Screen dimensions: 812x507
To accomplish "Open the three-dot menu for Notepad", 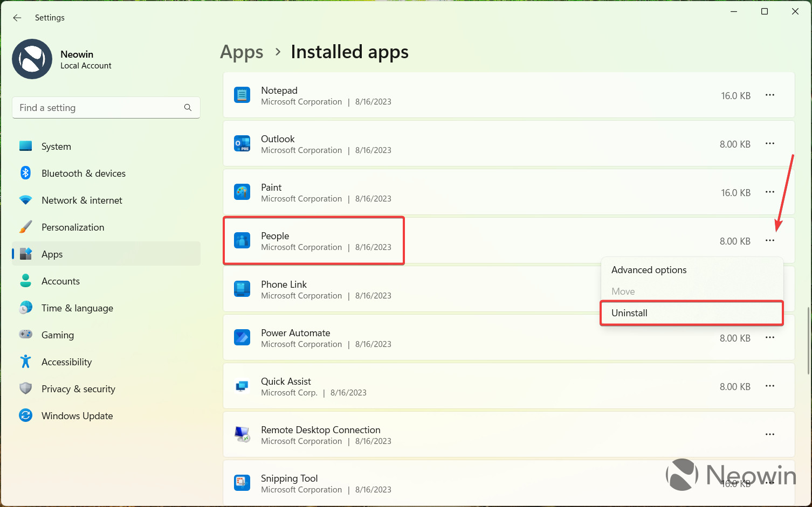I will tap(770, 95).
